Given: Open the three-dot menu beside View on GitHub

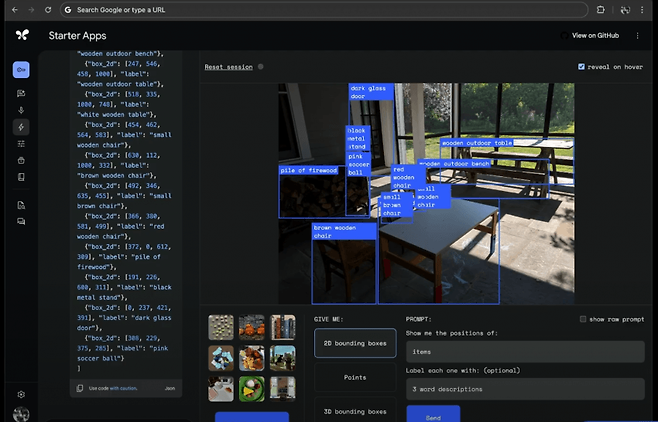Looking at the screenshot, I should point(639,35).
